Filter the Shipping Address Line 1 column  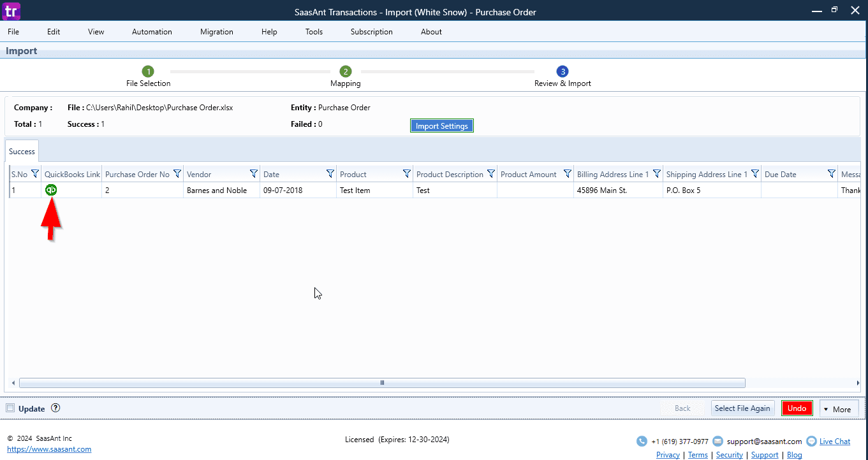click(x=755, y=174)
